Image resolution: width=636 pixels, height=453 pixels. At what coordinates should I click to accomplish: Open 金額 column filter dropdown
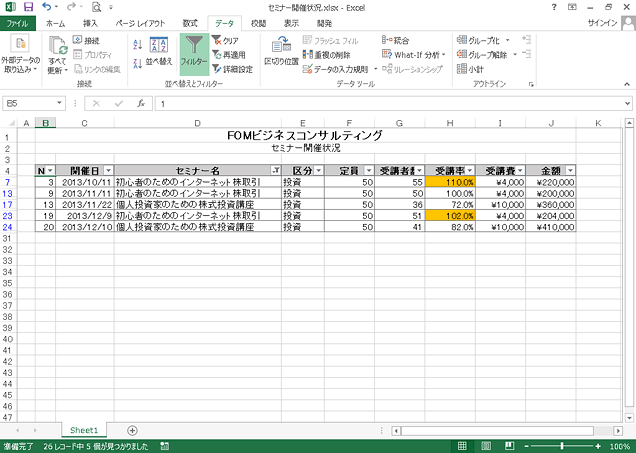tap(570, 170)
